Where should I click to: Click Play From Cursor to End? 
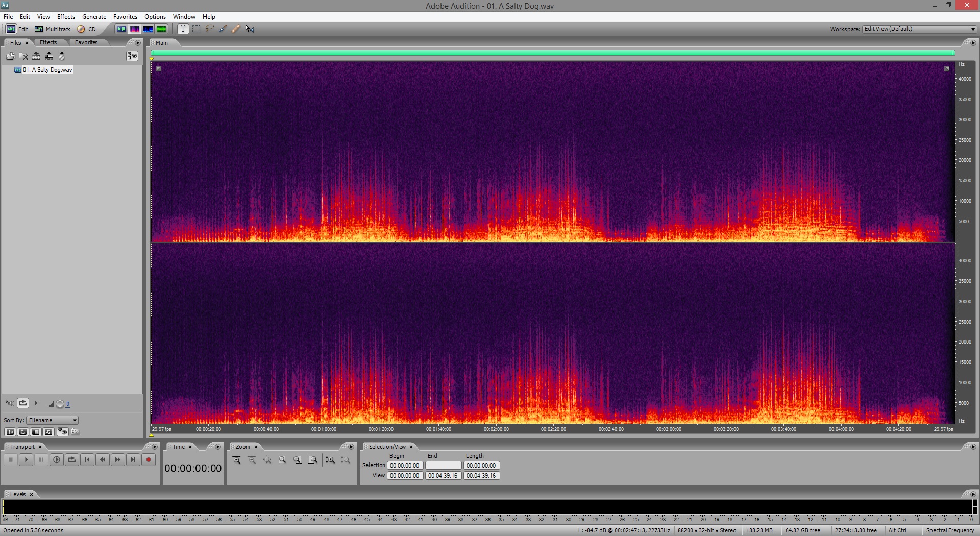(x=57, y=460)
